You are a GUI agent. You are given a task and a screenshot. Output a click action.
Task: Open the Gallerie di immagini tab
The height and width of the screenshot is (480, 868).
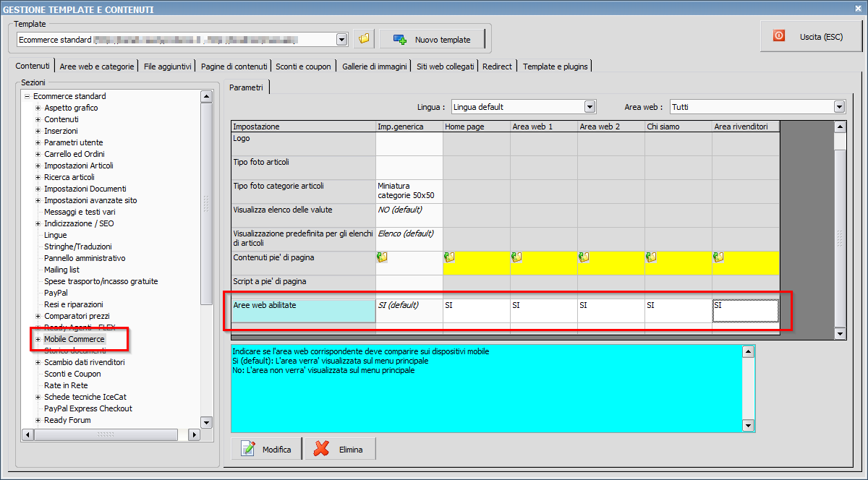(375, 67)
